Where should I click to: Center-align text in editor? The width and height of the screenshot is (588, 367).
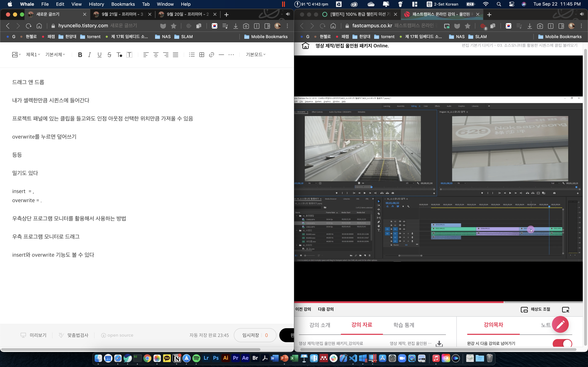(156, 55)
